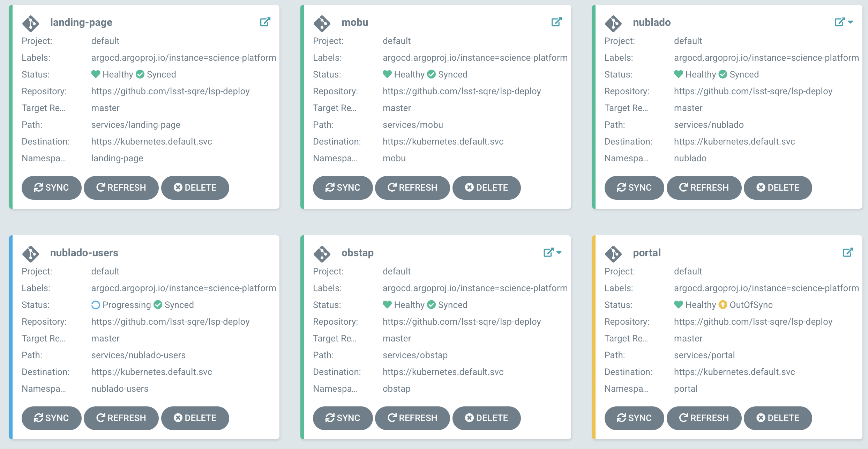Click obstap git repository icon
868x449 pixels.
(322, 254)
